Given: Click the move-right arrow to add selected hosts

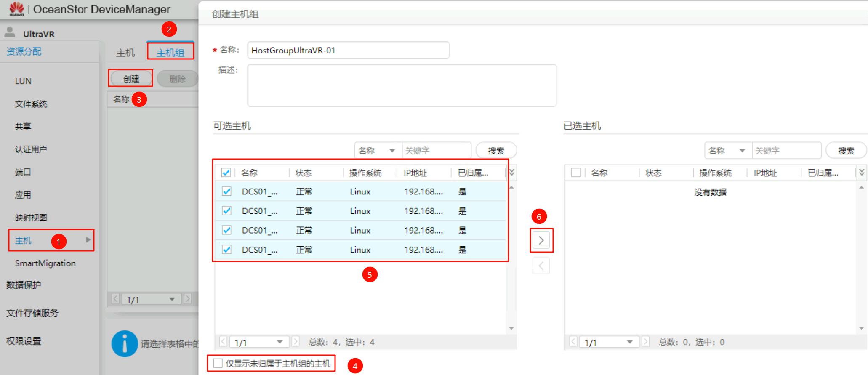Looking at the screenshot, I should [x=541, y=240].
